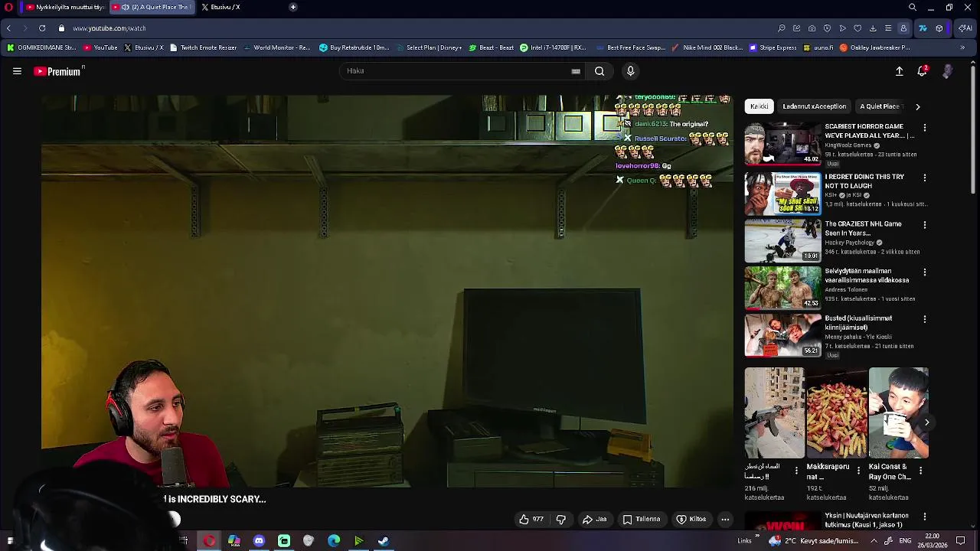The image size is (980, 551).
Task: Select the A Quiet Place chip
Action: coord(880,106)
